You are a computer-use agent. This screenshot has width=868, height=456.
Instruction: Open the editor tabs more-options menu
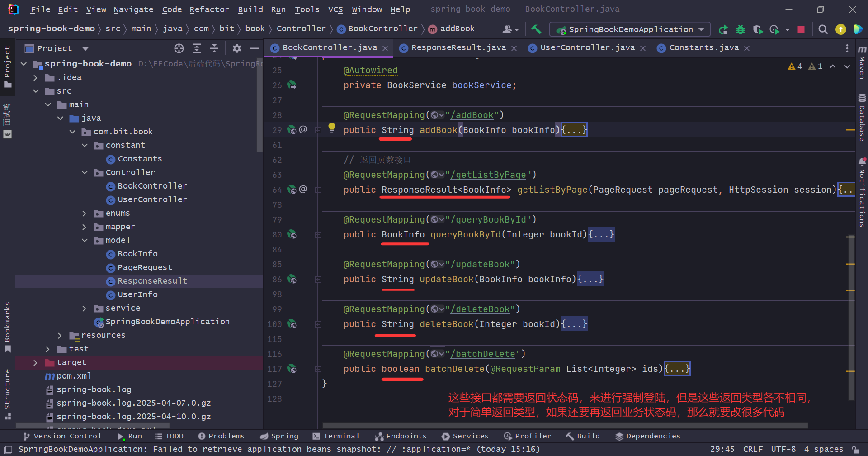847,48
